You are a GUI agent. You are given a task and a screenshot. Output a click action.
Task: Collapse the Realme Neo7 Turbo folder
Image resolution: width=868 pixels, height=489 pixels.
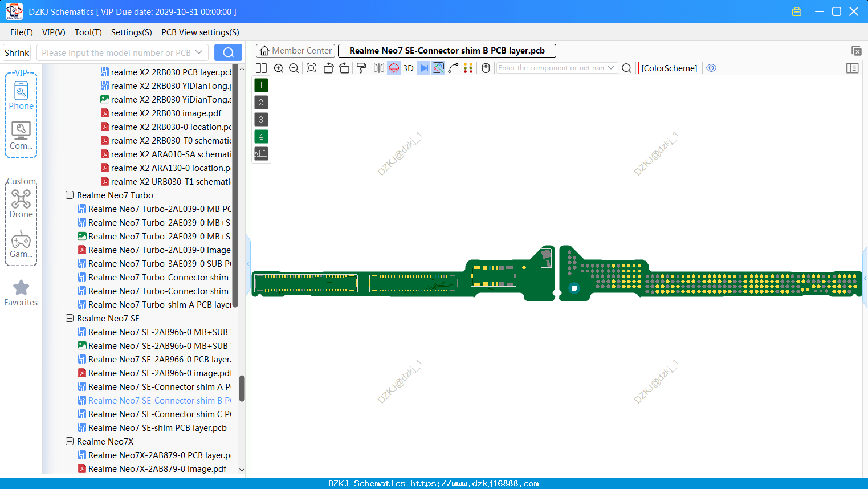tap(70, 195)
